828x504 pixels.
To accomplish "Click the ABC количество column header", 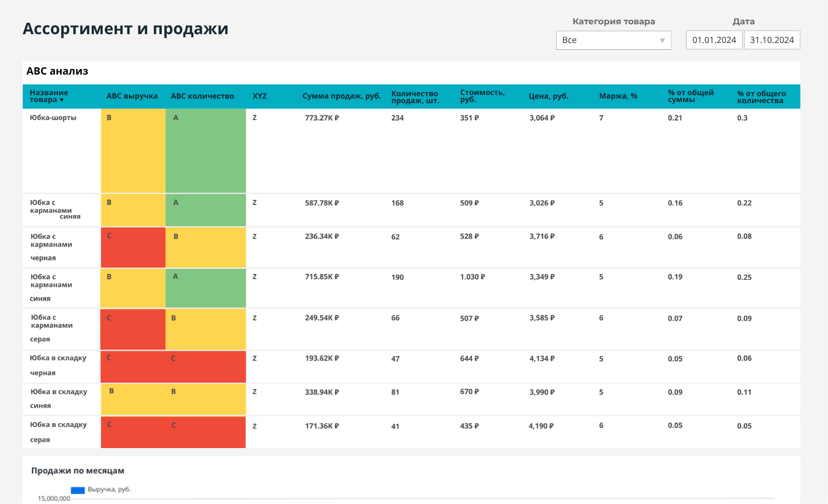I will (203, 96).
